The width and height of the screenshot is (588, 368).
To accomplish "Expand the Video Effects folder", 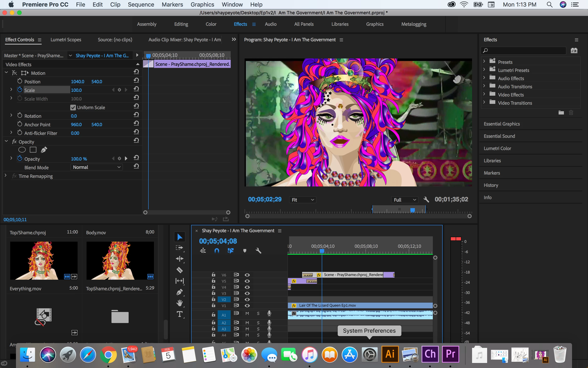I will pyautogui.click(x=484, y=94).
